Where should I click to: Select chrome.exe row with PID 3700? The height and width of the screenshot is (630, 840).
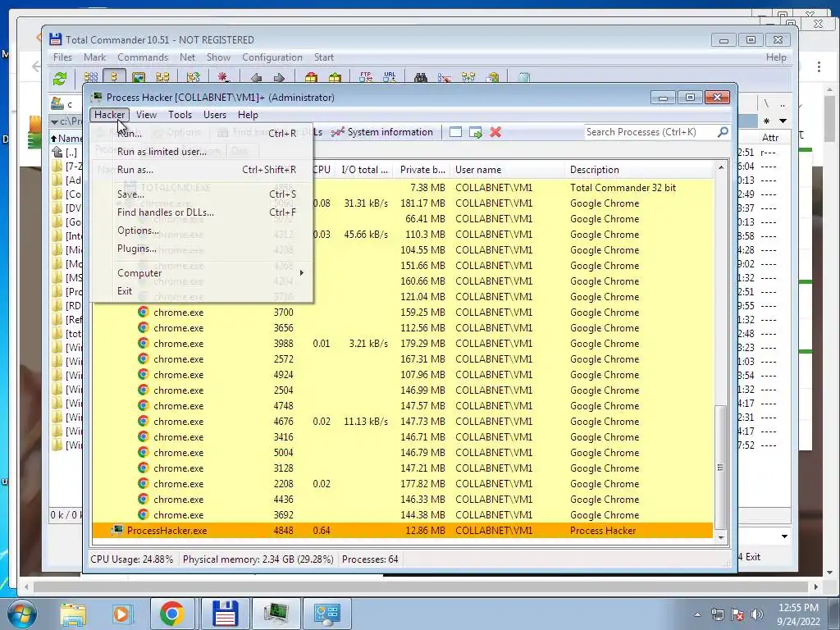click(x=403, y=313)
